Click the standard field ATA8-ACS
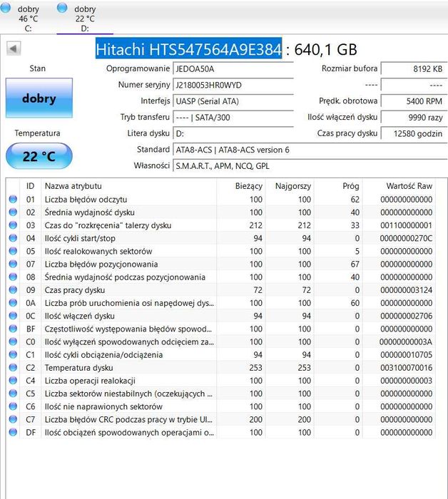 [x=310, y=150]
